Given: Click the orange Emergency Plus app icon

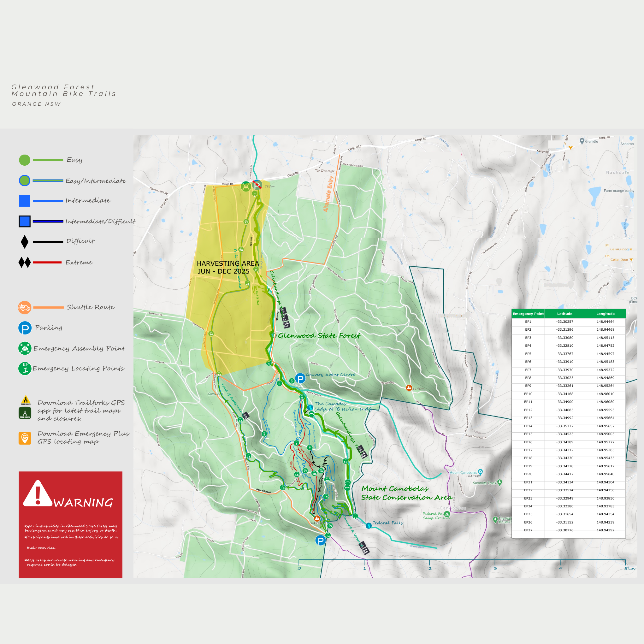Looking at the screenshot, I should click(25, 438).
